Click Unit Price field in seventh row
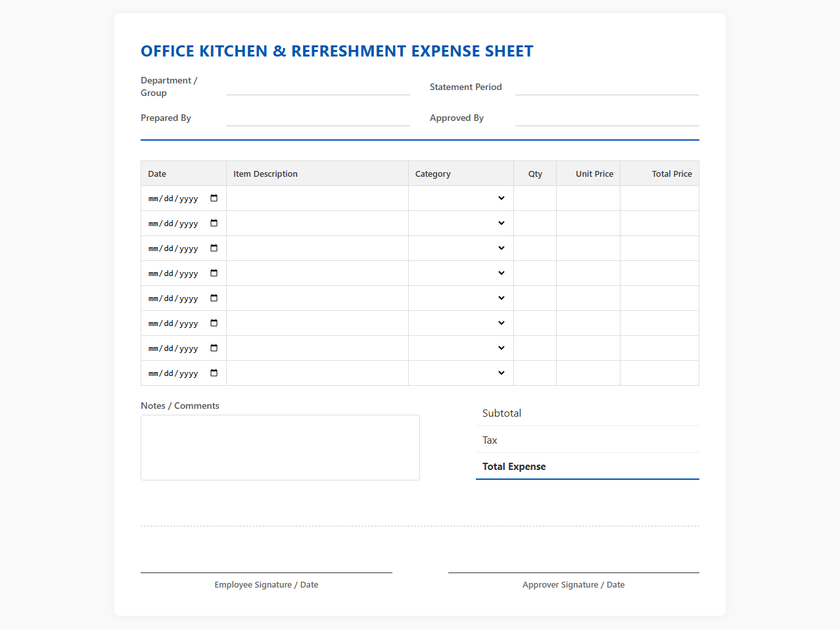This screenshot has width=840, height=629. coord(588,348)
